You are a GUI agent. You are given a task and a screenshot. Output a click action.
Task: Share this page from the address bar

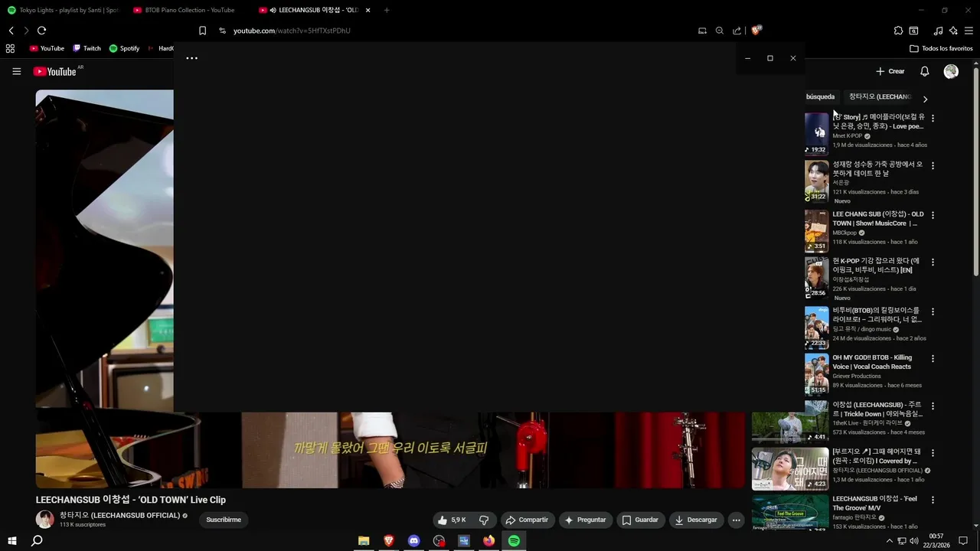coord(737,31)
